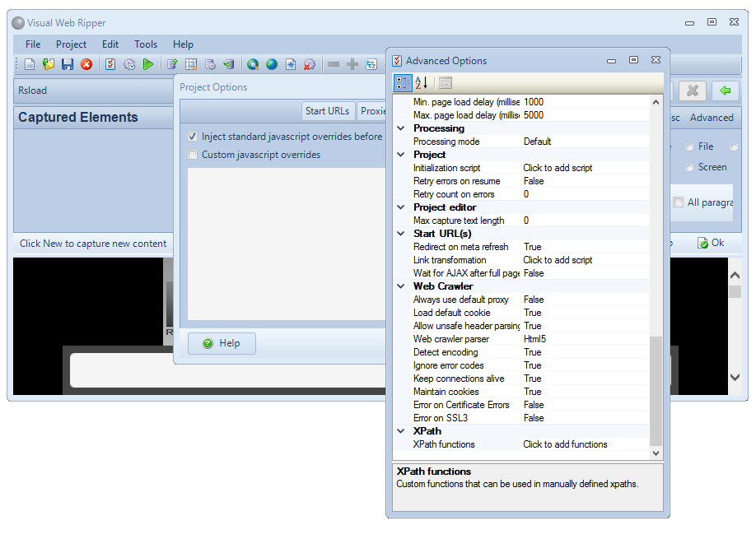Open the File menu
756x539 pixels.
33,44
